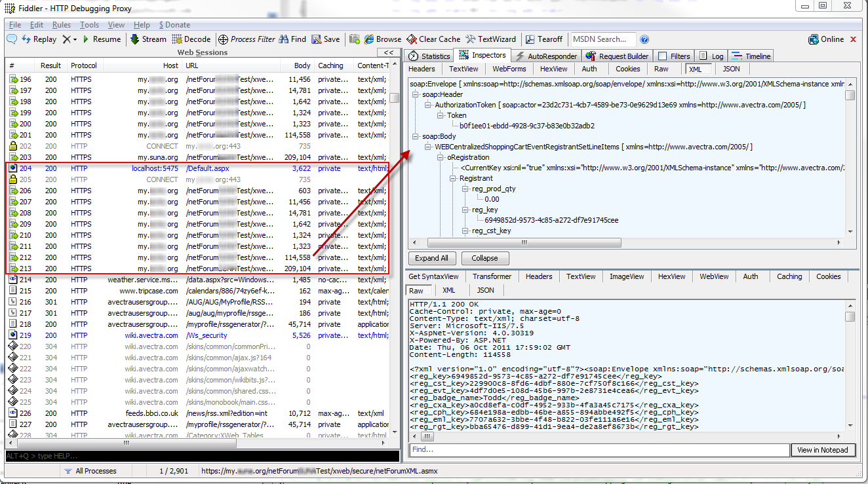Collapse the Registrant tree node
This screenshot has height=484, width=868.
[452, 178]
